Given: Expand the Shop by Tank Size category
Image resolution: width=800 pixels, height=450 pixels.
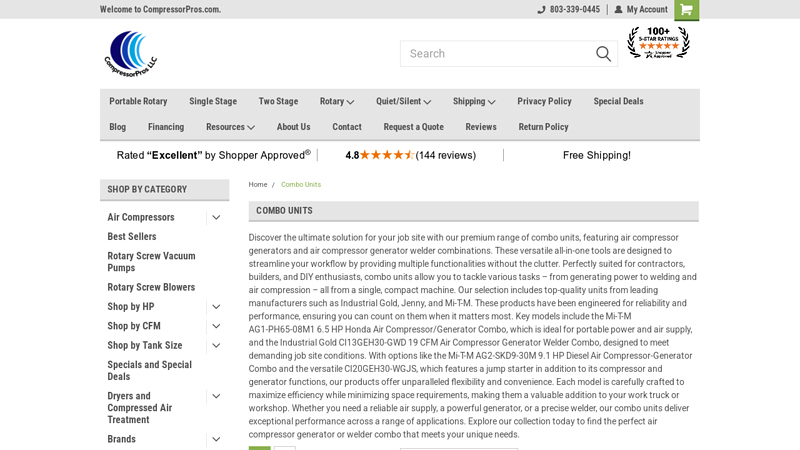Looking at the screenshot, I should click(216, 346).
